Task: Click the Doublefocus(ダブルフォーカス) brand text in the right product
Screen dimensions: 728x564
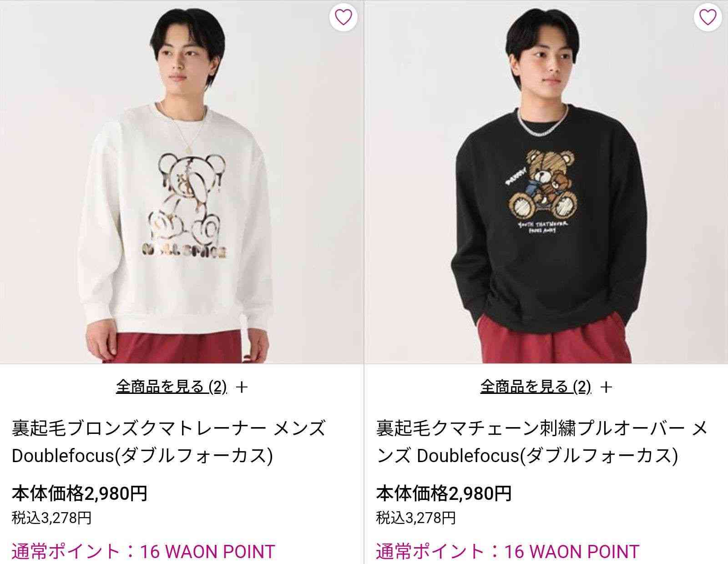Action: (547, 456)
